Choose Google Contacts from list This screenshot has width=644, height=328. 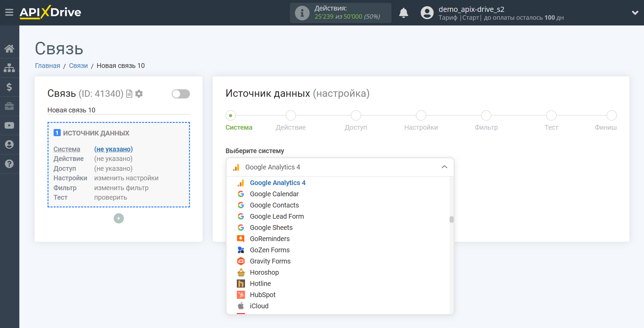(x=338, y=205)
